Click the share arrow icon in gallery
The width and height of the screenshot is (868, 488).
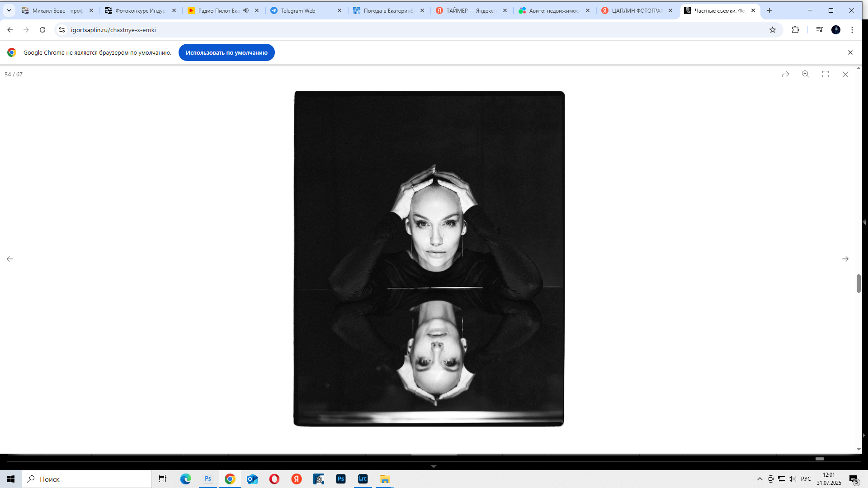786,74
